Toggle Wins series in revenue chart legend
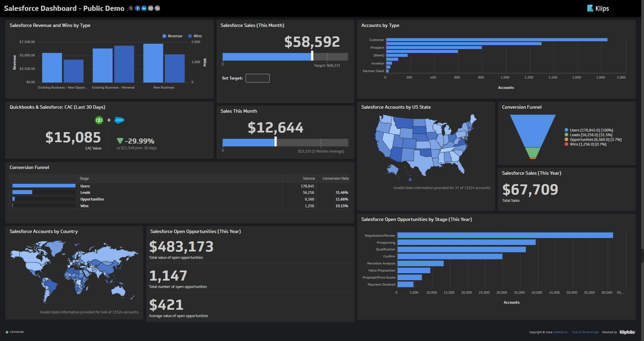 point(195,36)
